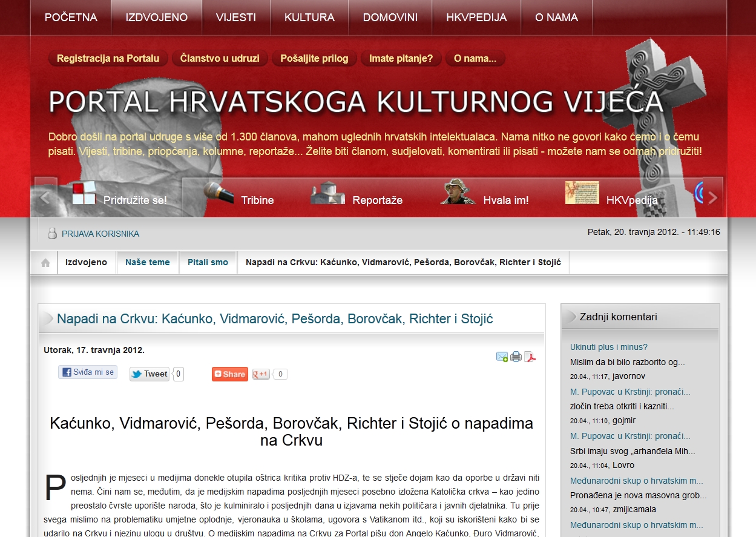This screenshot has height=537, width=756.
Task: Open the Ukinuti plus i minus? comment link
Action: click(609, 347)
